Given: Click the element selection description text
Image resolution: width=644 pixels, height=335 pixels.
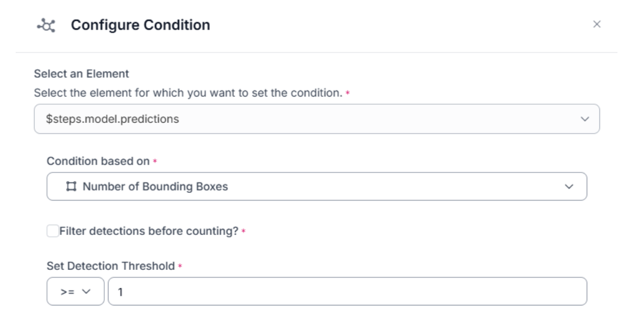Looking at the screenshot, I should point(188,93).
